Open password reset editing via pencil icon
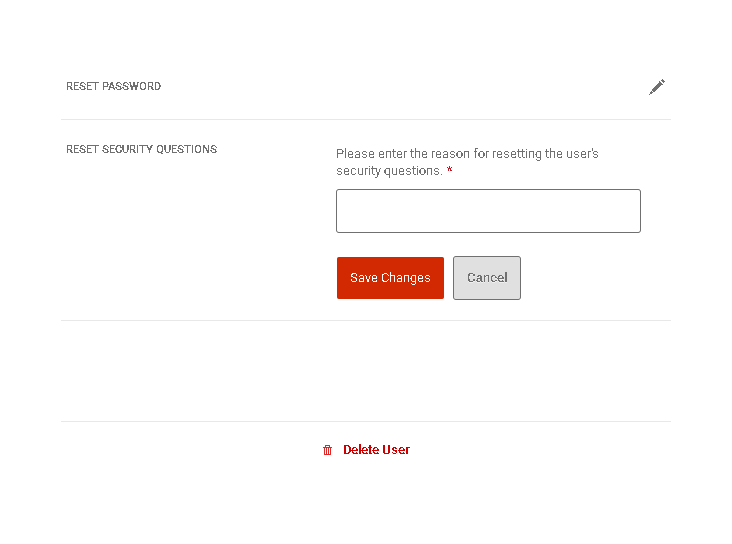Screen dimensions: 732x544 (657, 87)
